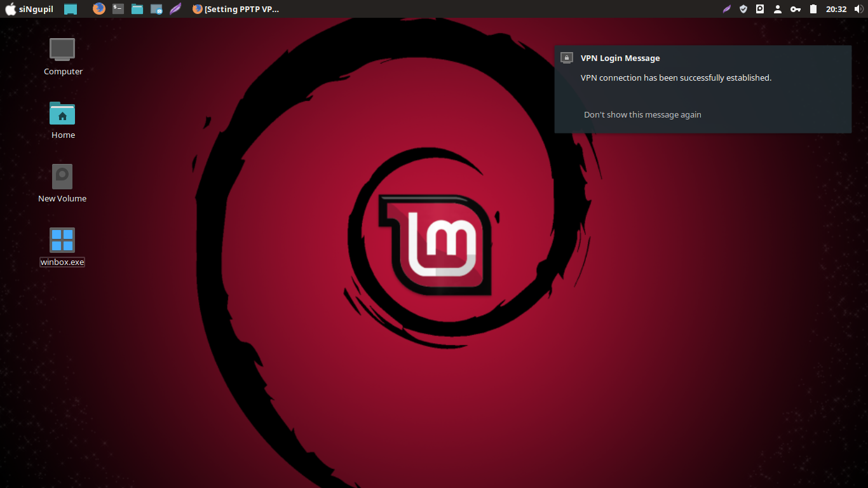The height and width of the screenshot is (488, 868).
Task: Open the shield update manager tray icon
Action: click(743, 9)
